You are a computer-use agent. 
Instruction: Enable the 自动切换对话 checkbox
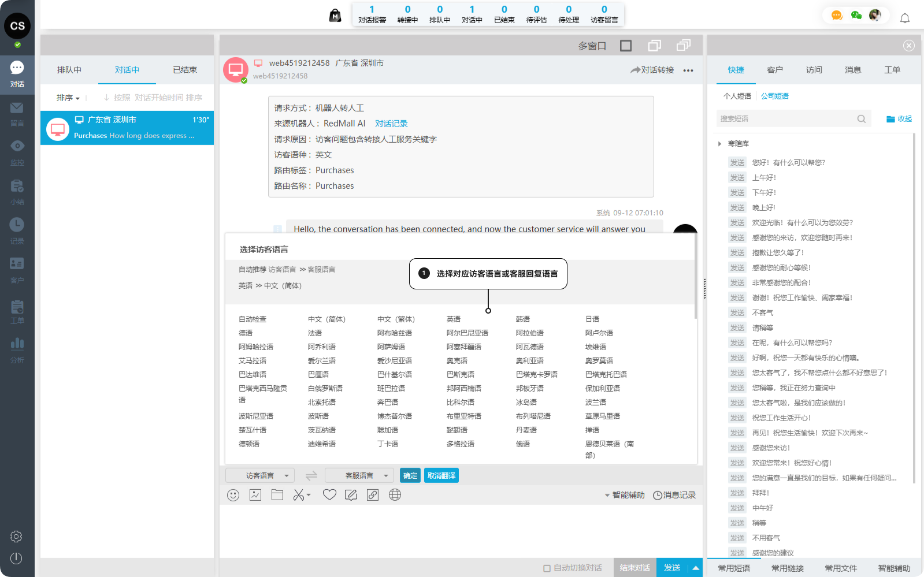click(547, 568)
